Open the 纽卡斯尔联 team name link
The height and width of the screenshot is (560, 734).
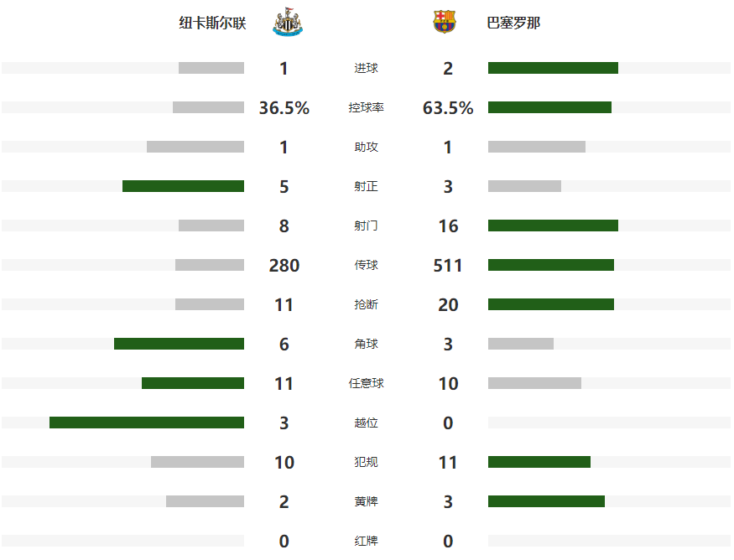tap(212, 23)
